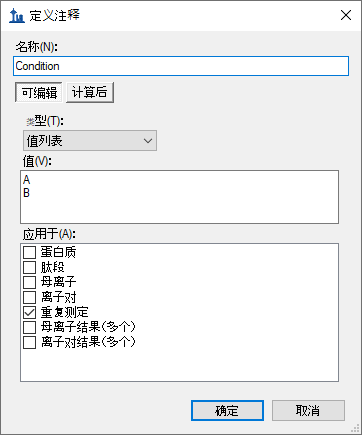This screenshot has height=435, width=362.
Task: Click the 确定 button
Action: [227, 410]
